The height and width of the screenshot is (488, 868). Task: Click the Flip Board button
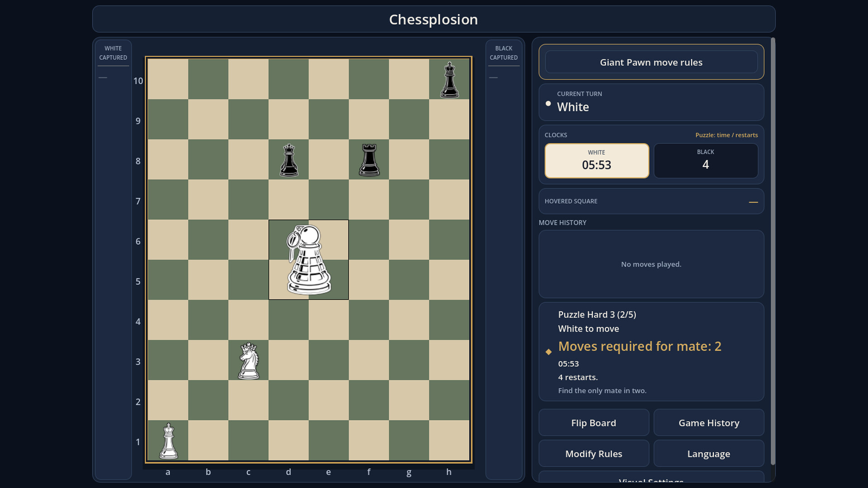[594, 423]
